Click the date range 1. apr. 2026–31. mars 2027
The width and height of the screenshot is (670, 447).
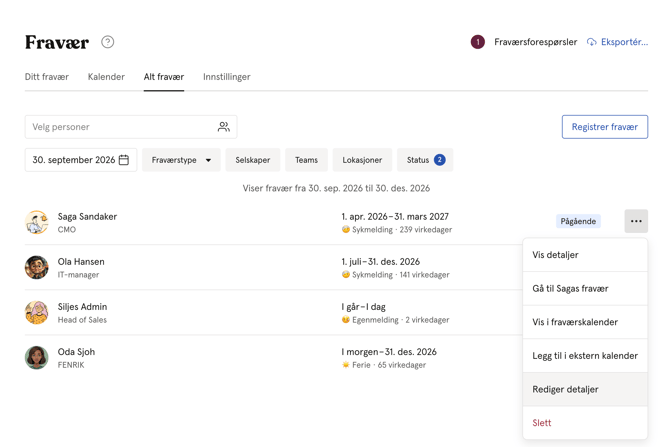(395, 216)
